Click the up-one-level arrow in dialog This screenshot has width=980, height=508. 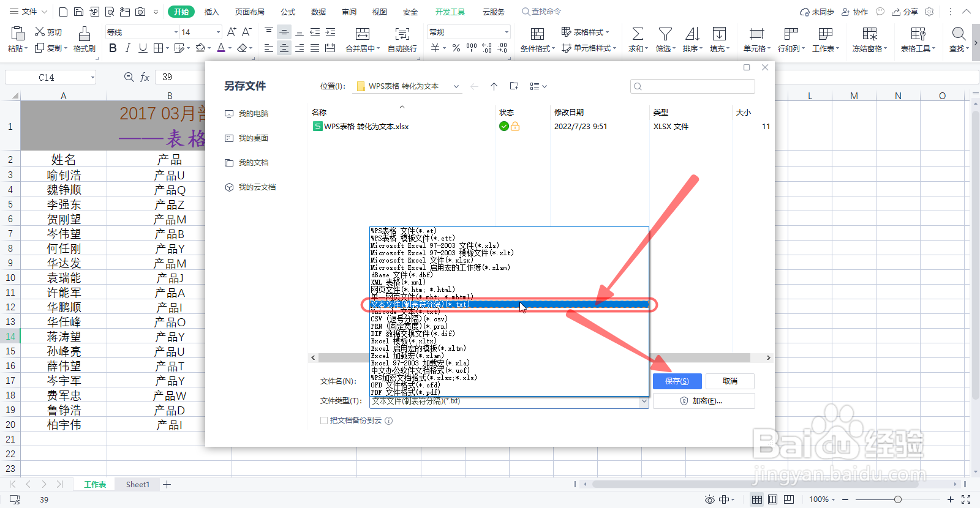(494, 86)
